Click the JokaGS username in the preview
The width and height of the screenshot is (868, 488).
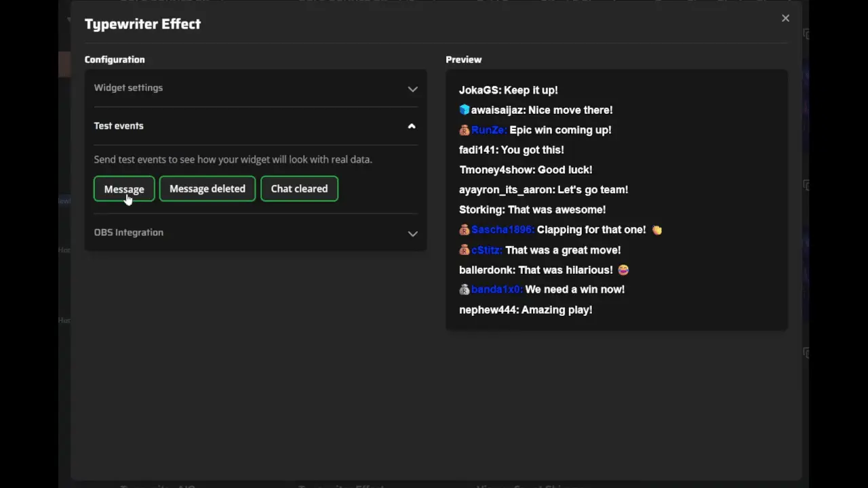479,89
